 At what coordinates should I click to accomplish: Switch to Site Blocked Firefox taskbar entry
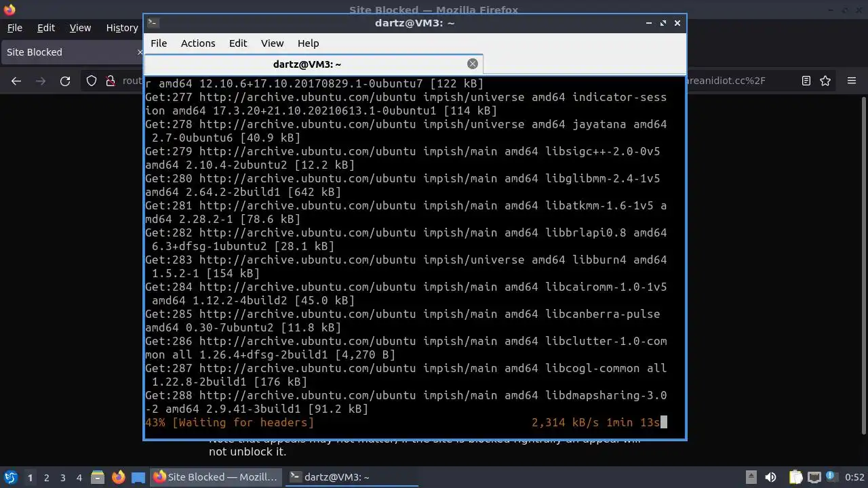coord(216,477)
